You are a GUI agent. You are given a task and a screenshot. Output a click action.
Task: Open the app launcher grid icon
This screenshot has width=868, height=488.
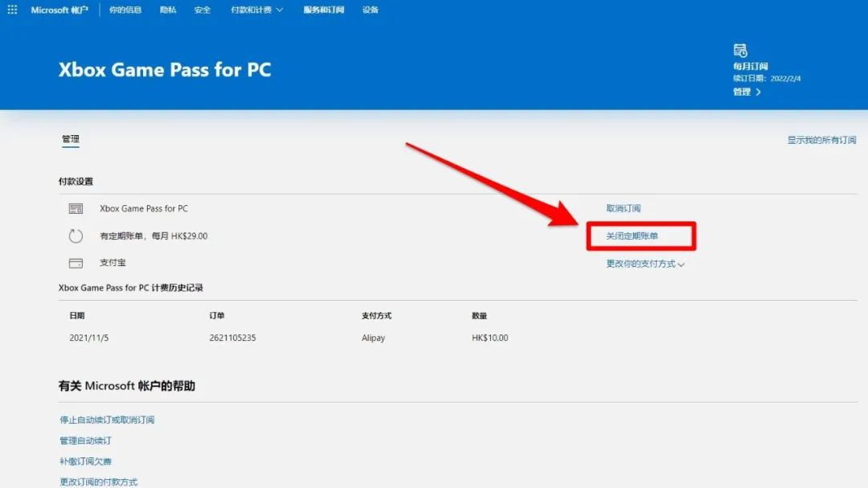pyautogui.click(x=11, y=10)
